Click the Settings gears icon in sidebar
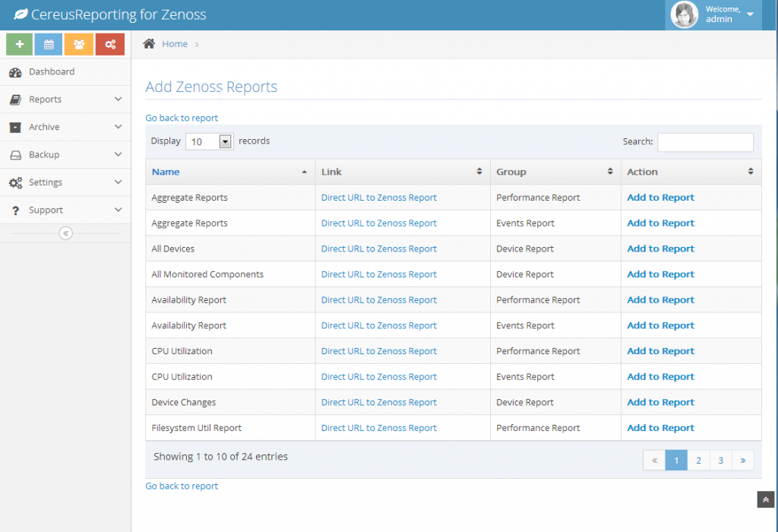Image resolution: width=778 pixels, height=532 pixels. pos(15,183)
